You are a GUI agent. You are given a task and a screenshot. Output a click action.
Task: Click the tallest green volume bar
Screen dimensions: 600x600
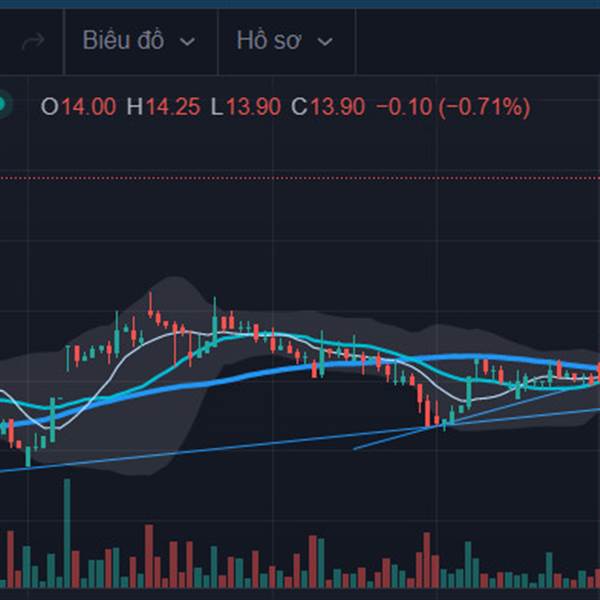67,533
